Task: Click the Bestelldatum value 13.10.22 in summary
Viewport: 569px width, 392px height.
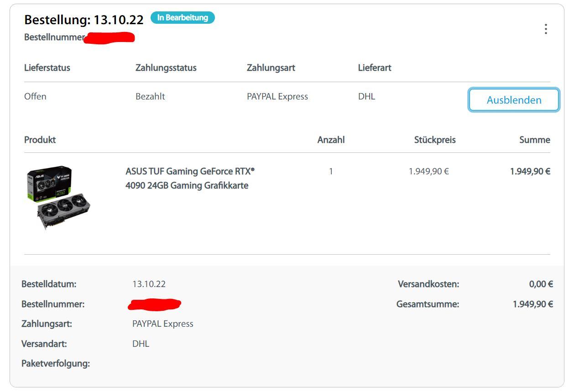Action: [x=149, y=284]
